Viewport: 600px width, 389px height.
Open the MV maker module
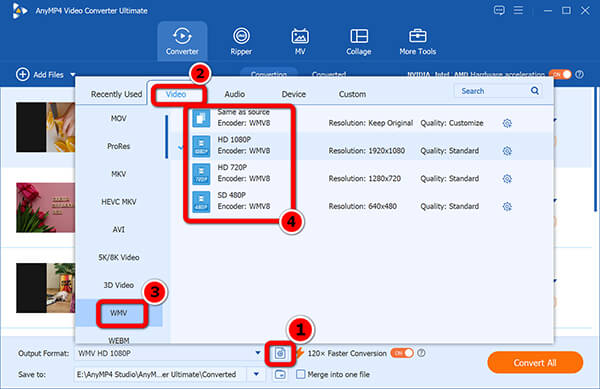(300, 41)
